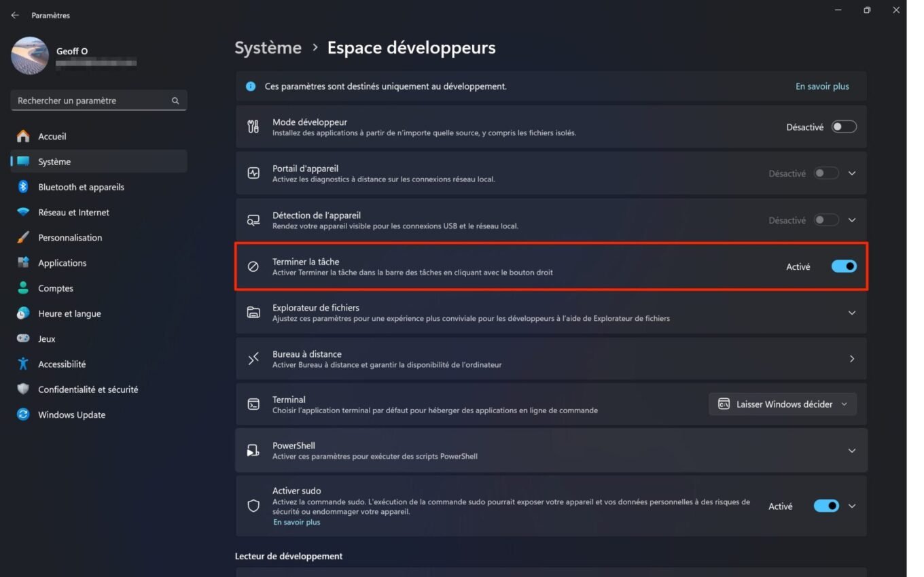Expand the Explorateur de fichiers section
The height and width of the screenshot is (577, 924).
852,313
